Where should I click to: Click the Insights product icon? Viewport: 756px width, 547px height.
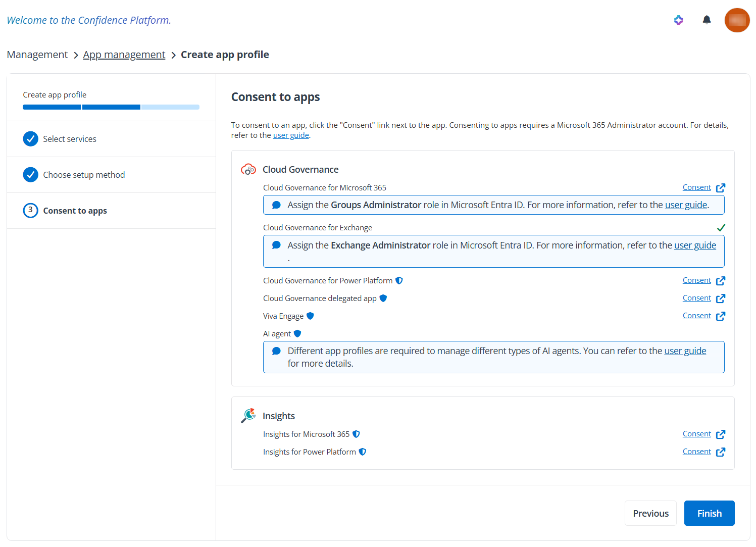click(x=248, y=416)
